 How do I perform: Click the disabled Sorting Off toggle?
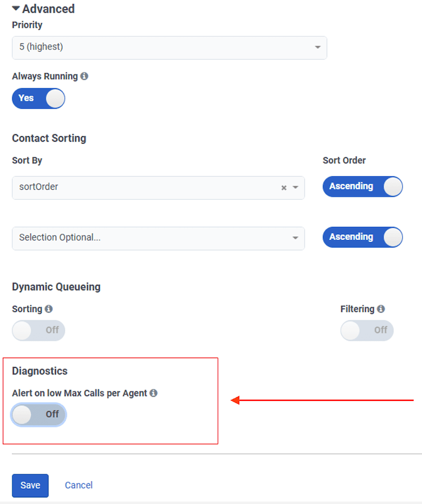(x=38, y=331)
